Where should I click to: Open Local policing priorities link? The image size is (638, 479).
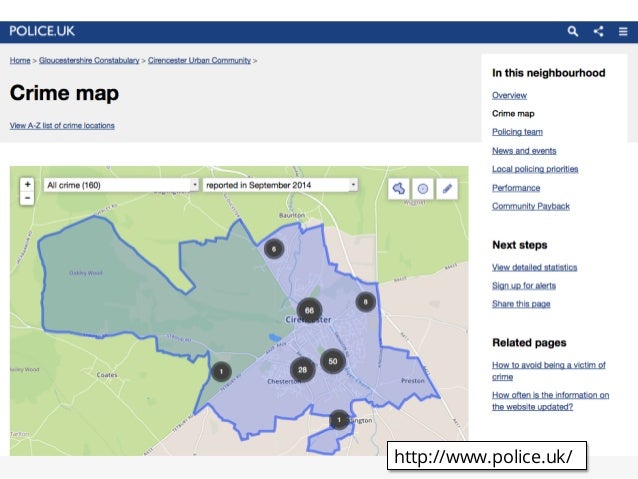pyautogui.click(x=535, y=169)
